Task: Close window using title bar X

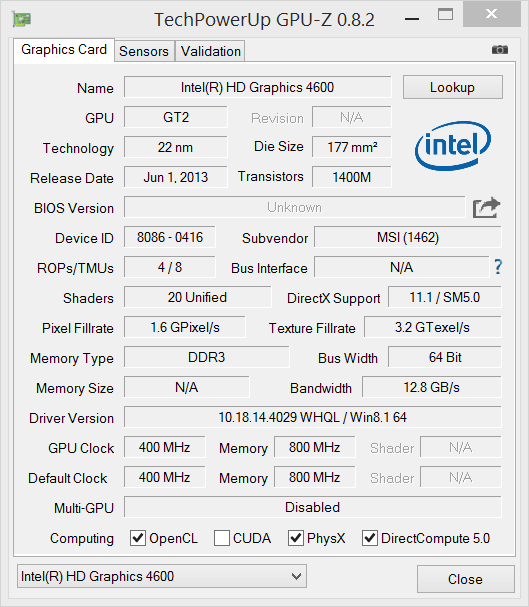Action: click(492, 14)
